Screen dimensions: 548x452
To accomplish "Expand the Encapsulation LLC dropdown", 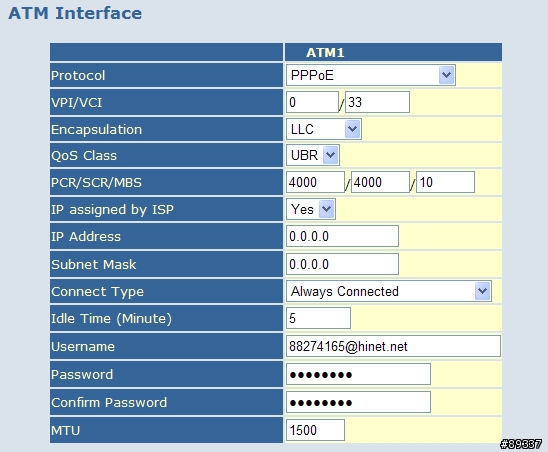I will [x=324, y=129].
